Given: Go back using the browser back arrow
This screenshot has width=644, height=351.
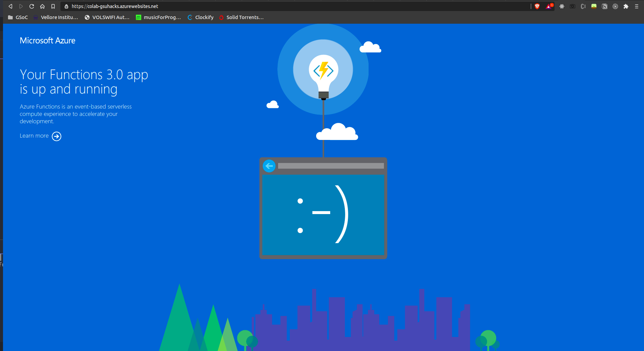Looking at the screenshot, I should (x=10, y=6).
